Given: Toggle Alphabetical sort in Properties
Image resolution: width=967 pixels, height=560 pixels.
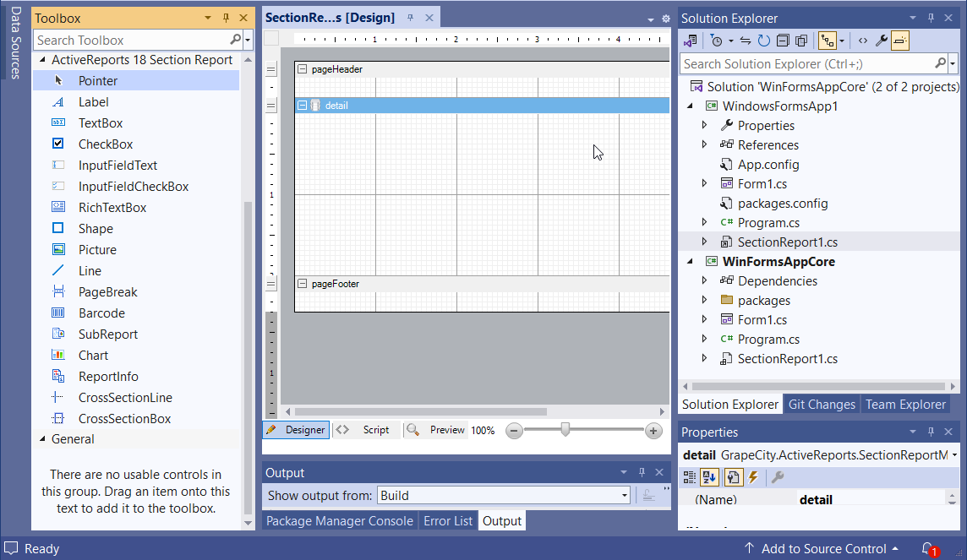Looking at the screenshot, I should tap(709, 477).
